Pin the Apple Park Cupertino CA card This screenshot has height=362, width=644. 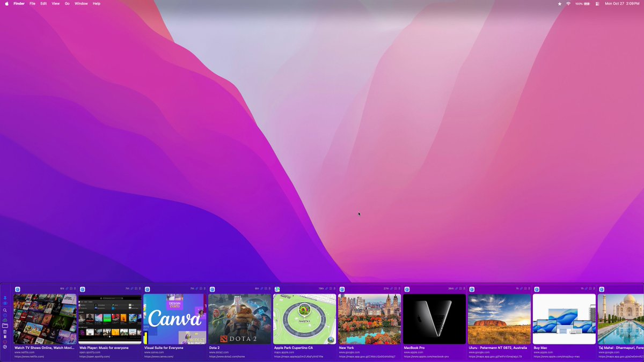(x=335, y=289)
